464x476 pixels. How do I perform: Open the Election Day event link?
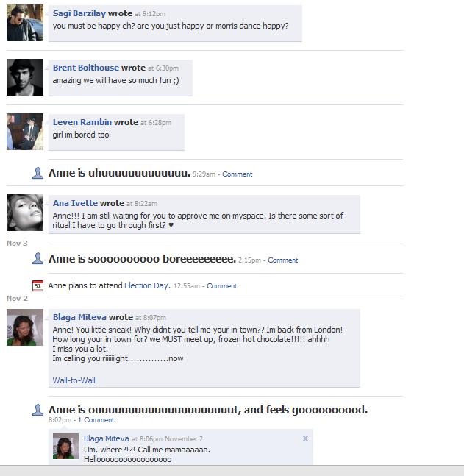pos(146,285)
